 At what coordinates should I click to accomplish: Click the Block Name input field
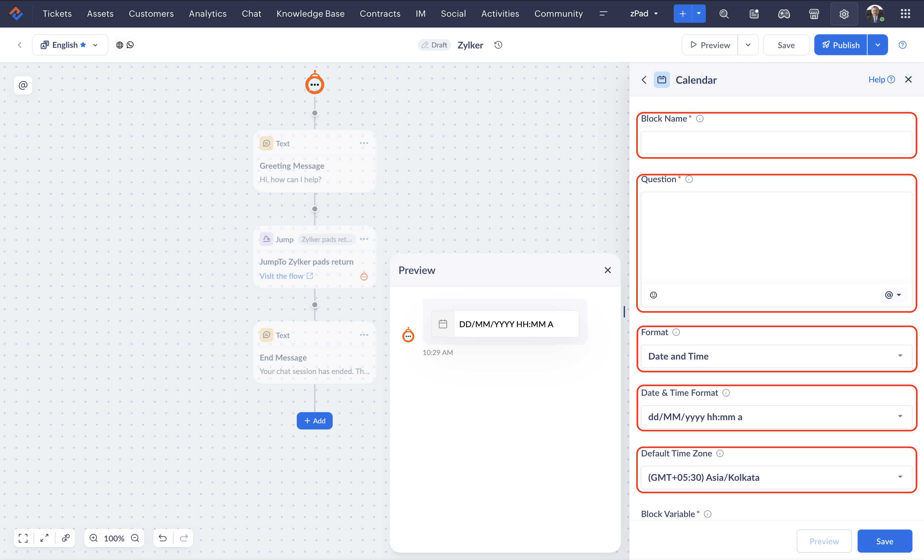pos(776,143)
